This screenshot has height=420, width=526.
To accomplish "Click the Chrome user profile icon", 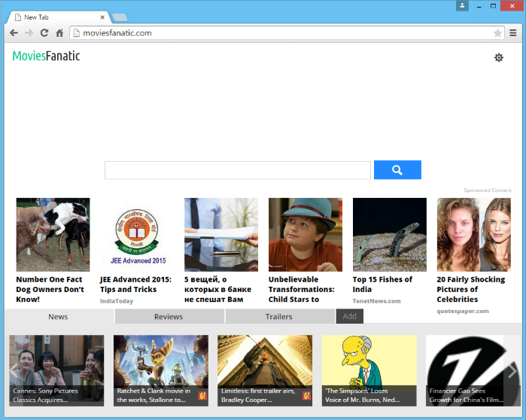I will coord(462,6).
